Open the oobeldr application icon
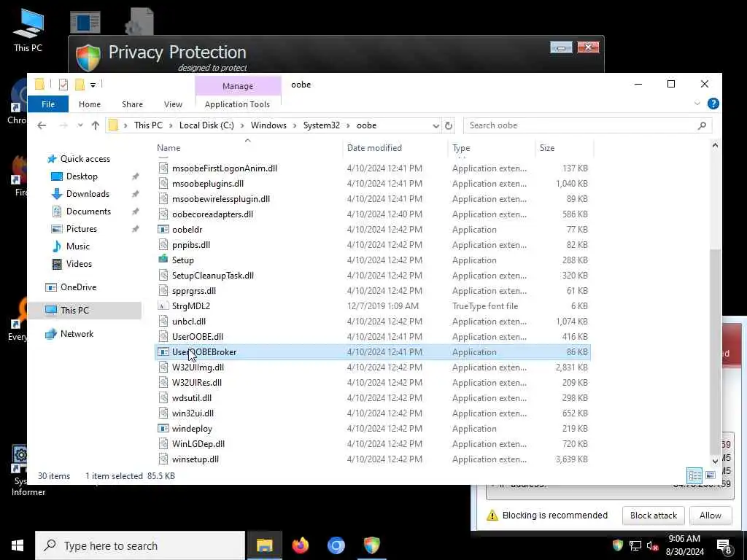The image size is (747, 560). pyautogui.click(x=163, y=230)
